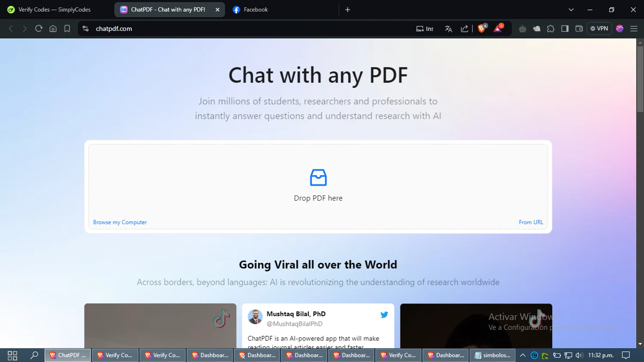This screenshot has width=644, height=362.
Task: Open the Windows Start menu
Action: click(x=12, y=355)
